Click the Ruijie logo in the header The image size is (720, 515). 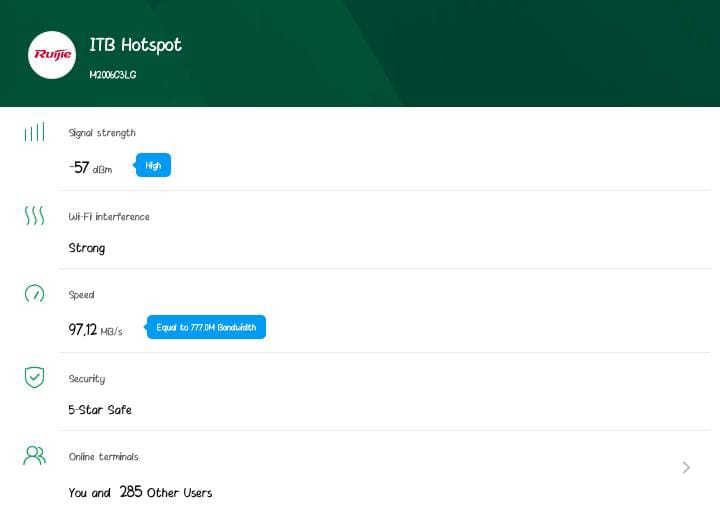[52, 54]
